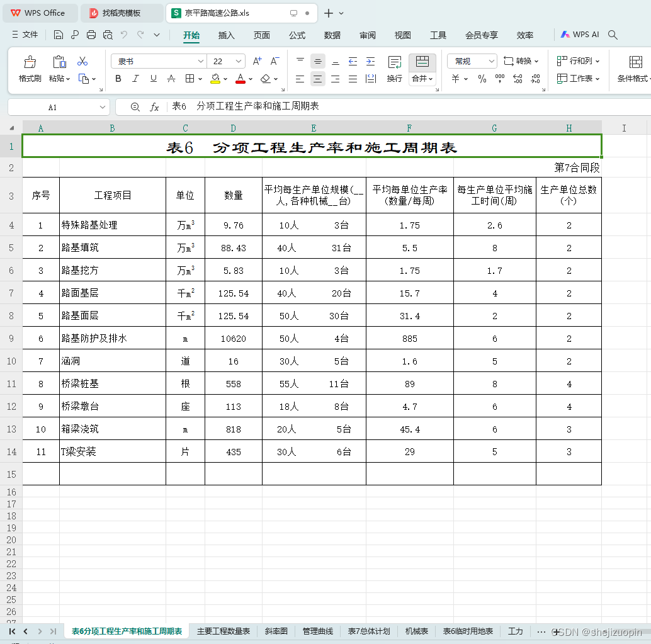Open the Worksheet dropdown

pyautogui.click(x=578, y=79)
